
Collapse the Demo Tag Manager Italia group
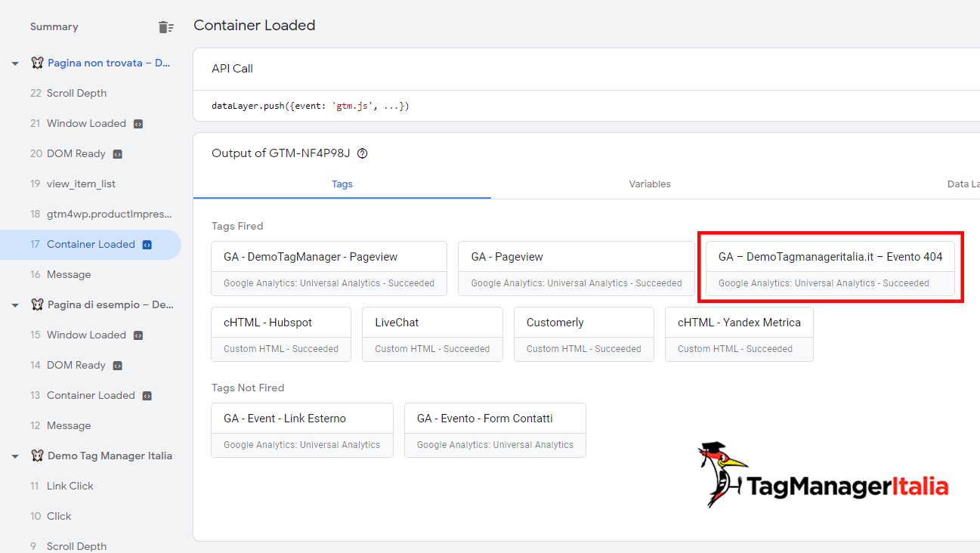15,456
